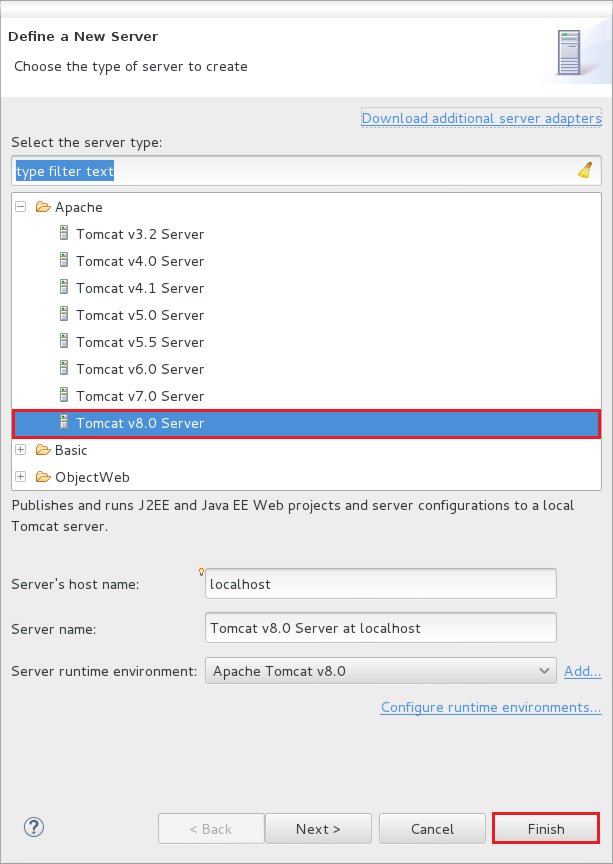Click the Finish button
613x864 pixels.
point(546,829)
